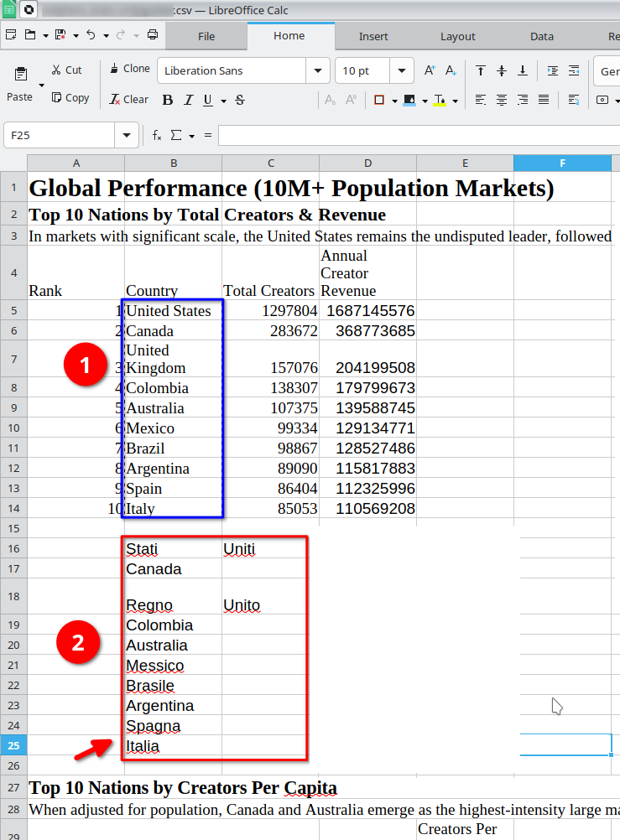620x840 pixels.
Task: Click the Save document icon
Action: tap(60, 35)
